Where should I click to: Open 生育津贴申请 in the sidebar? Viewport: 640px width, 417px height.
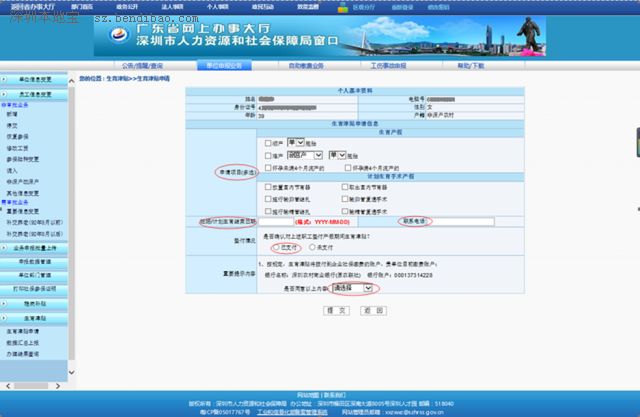(x=23, y=330)
